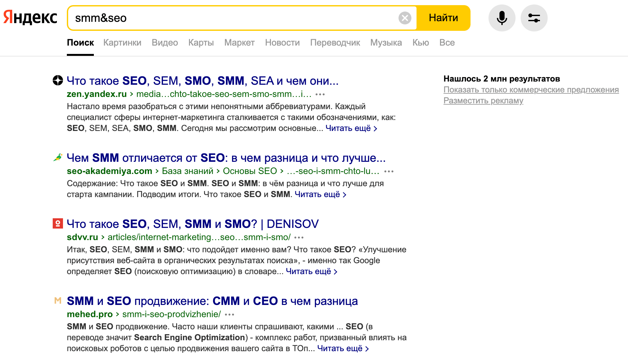Expand 'Читать ещё' under seo-akademiya snippet
The image size is (628, 364).
point(320,194)
